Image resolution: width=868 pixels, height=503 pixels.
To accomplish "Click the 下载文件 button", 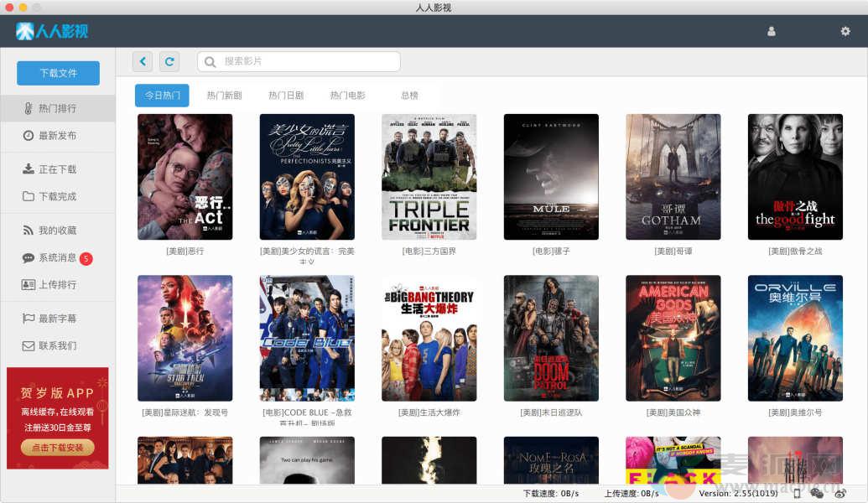I will coord(58,73).
